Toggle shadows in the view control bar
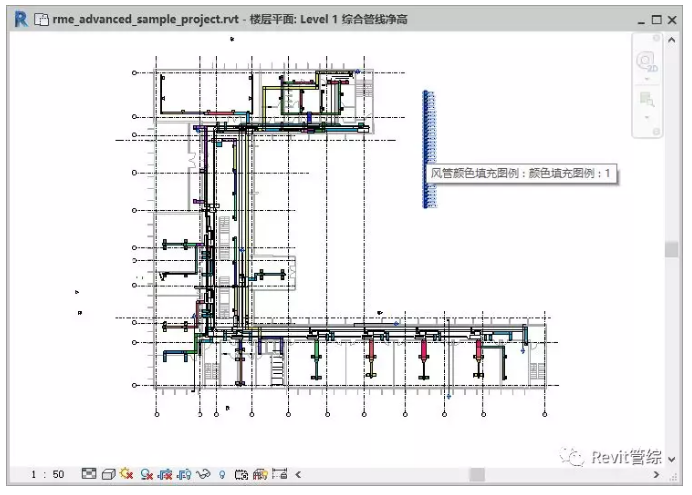 click(x=147, y=474)
